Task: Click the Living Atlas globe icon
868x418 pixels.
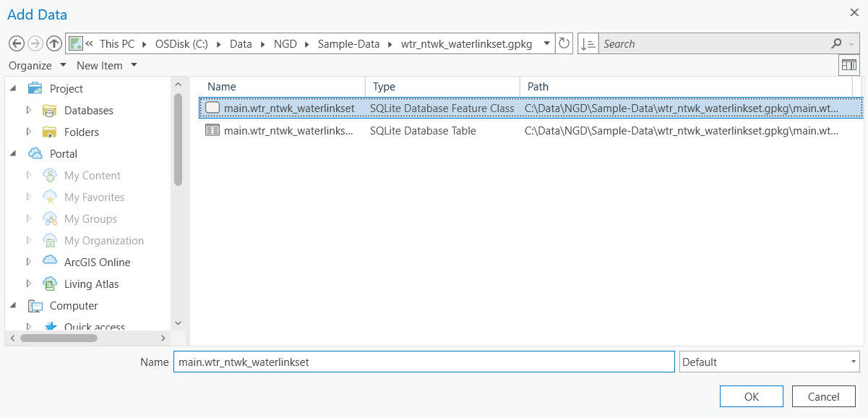Action: (49, 283)
